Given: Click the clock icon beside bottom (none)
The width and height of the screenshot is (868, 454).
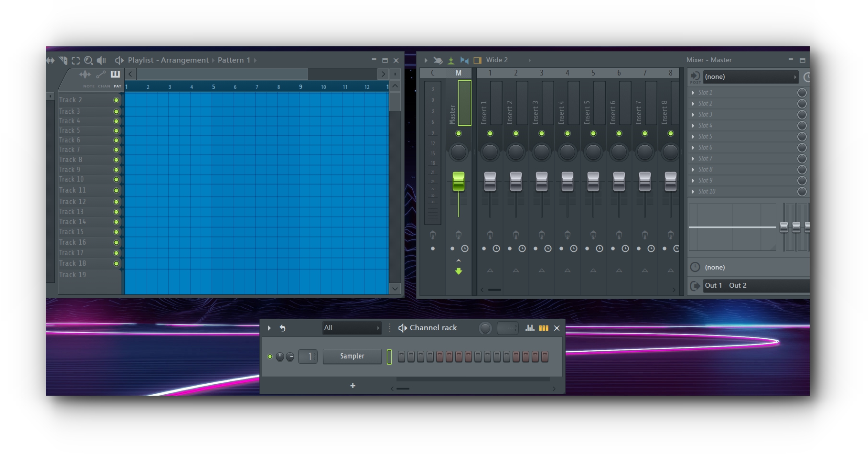Looking at the screenshot, I should [x=695, y=267].
